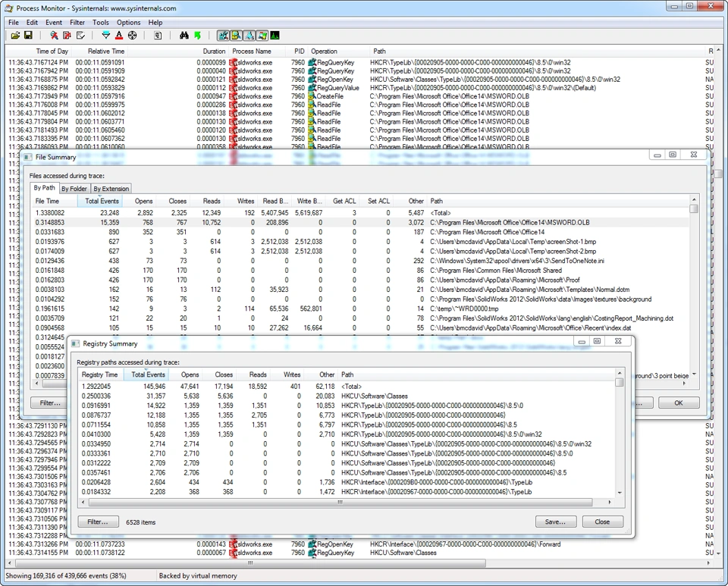Select the Normal.dotm file row
Image resolution: width=728 pixels, height=586 pixels.
pyautogui.click(x=360, y=290)
